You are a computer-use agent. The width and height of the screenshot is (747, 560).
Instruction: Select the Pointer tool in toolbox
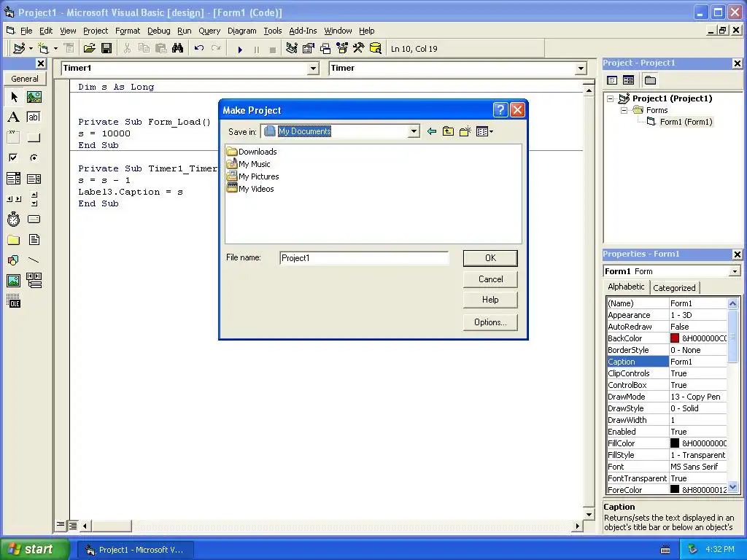point(14,97)
